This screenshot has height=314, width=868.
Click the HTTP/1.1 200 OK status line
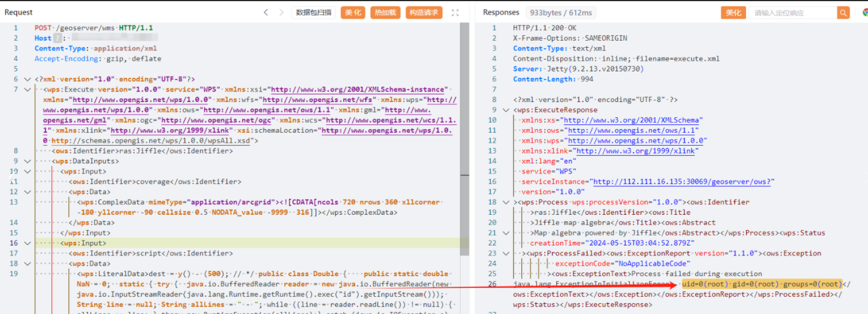click(545, 28)
